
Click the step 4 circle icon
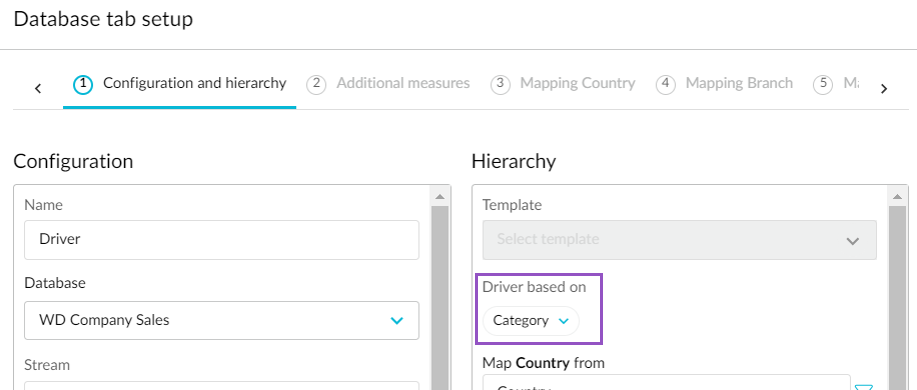(666, 84)
